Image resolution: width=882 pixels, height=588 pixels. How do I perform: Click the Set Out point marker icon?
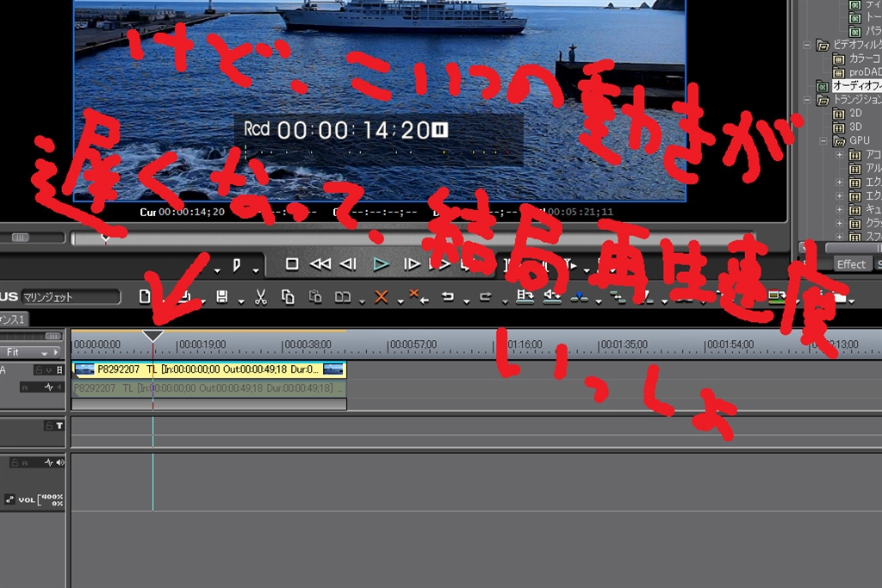pyautogui.click(x=237, y=265)
